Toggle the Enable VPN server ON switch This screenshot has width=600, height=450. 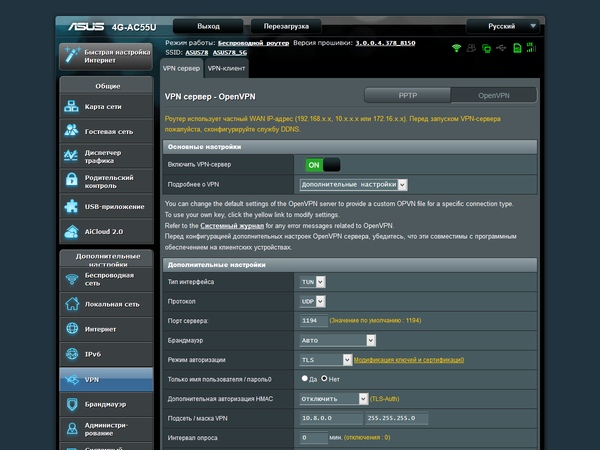coord(323,165)
